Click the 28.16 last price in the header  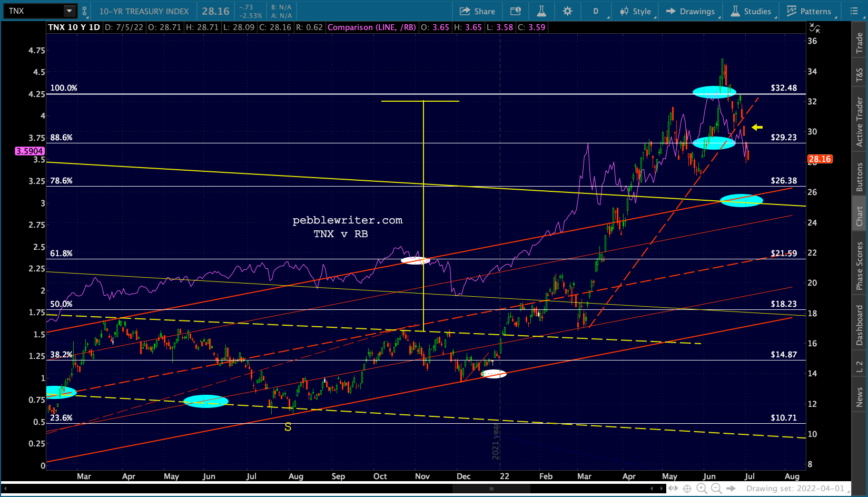(x=215, y=11)
